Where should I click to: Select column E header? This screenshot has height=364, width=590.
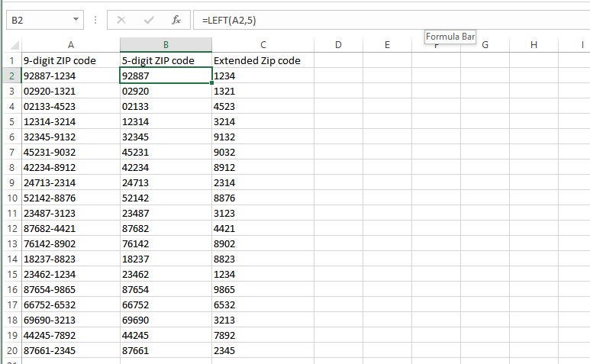[x=387, y=45]
